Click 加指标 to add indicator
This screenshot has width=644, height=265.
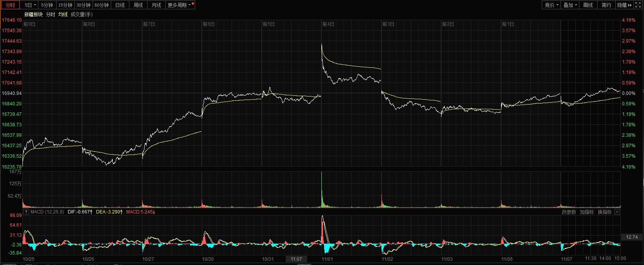tap(587, 212)
